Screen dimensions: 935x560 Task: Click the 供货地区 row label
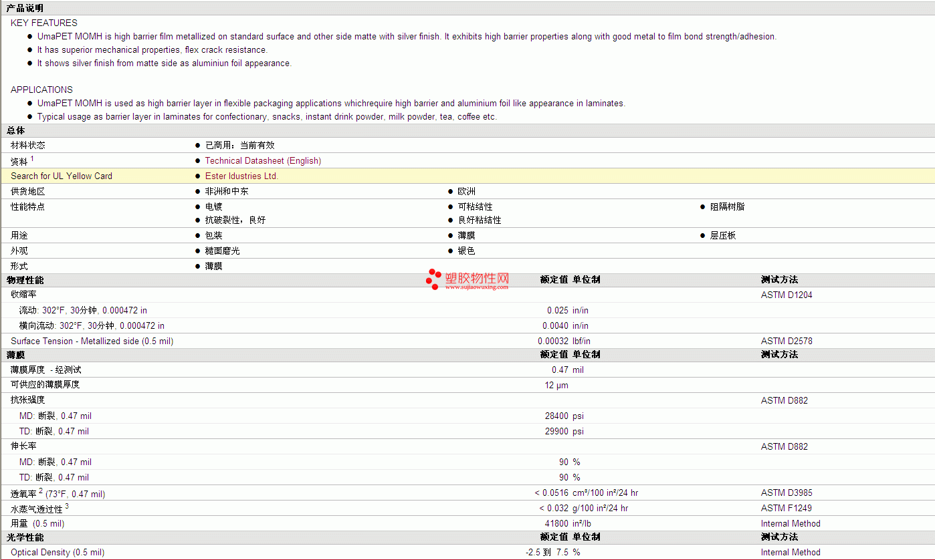[x=28, y=192]
